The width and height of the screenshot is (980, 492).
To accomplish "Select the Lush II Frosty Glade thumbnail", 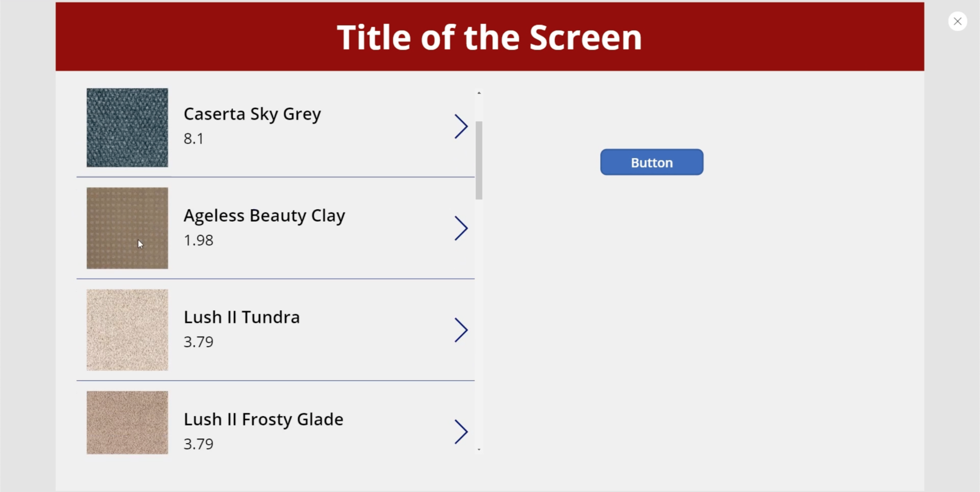I will click(127, 423).
